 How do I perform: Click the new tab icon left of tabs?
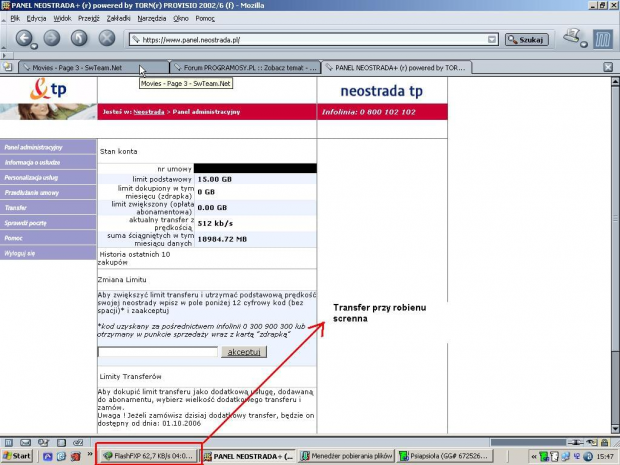click(x=8, y=67)
